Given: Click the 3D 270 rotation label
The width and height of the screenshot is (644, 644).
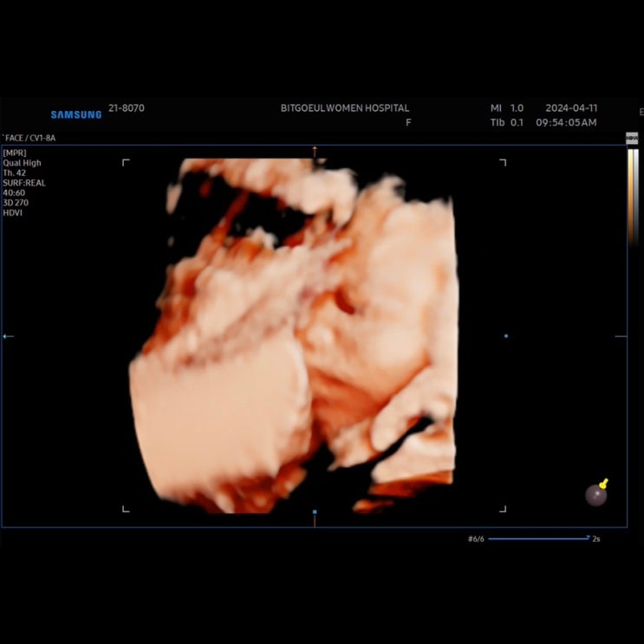Looking at the screenshot, I should pos(16,203).
